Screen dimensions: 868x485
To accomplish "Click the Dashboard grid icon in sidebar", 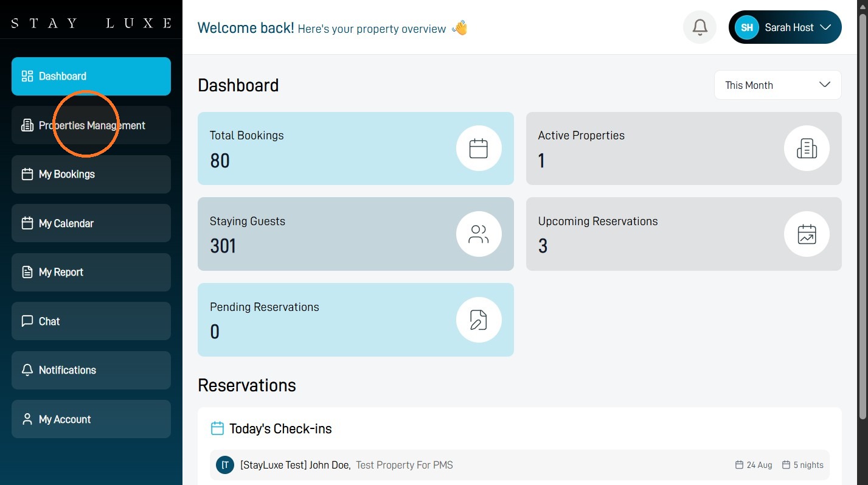I will point(27,76).
